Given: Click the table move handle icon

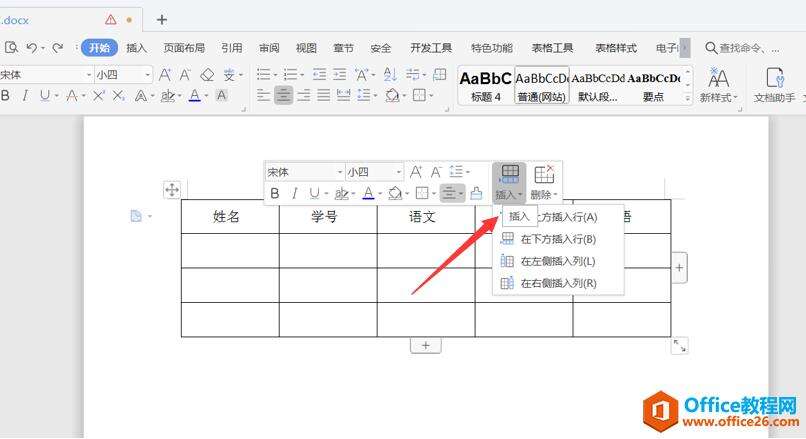Looking at the screenshot, I should pos(172,190).
